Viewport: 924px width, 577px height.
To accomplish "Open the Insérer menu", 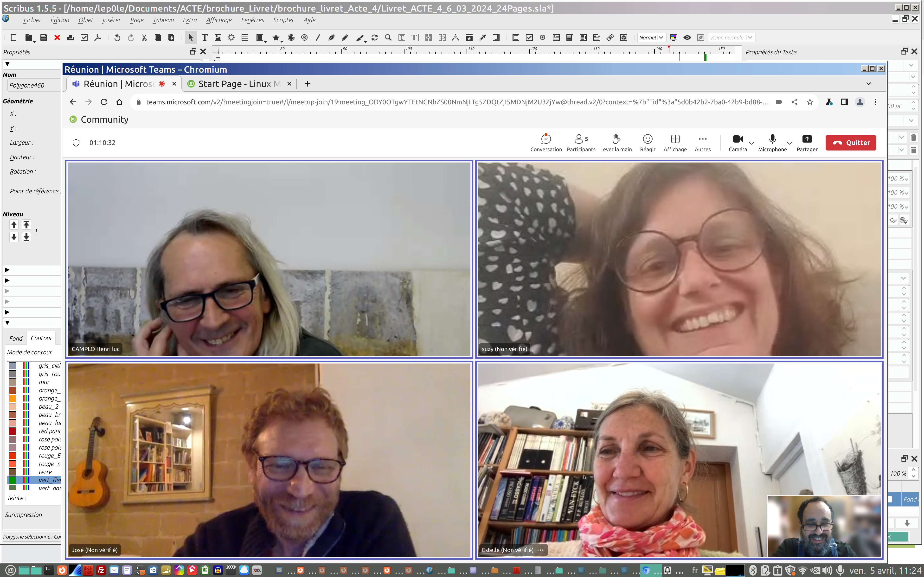I will tap(111, 20).
